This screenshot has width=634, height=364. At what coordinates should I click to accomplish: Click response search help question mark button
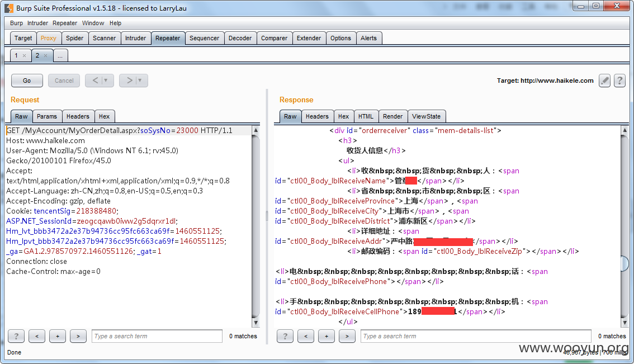click(285, 336)
